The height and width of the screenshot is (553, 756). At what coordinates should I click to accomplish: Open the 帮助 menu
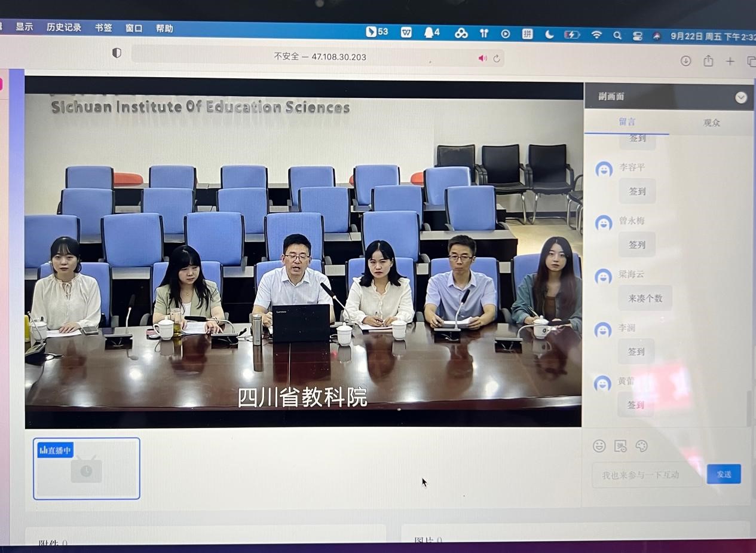[x=164, y=28]
